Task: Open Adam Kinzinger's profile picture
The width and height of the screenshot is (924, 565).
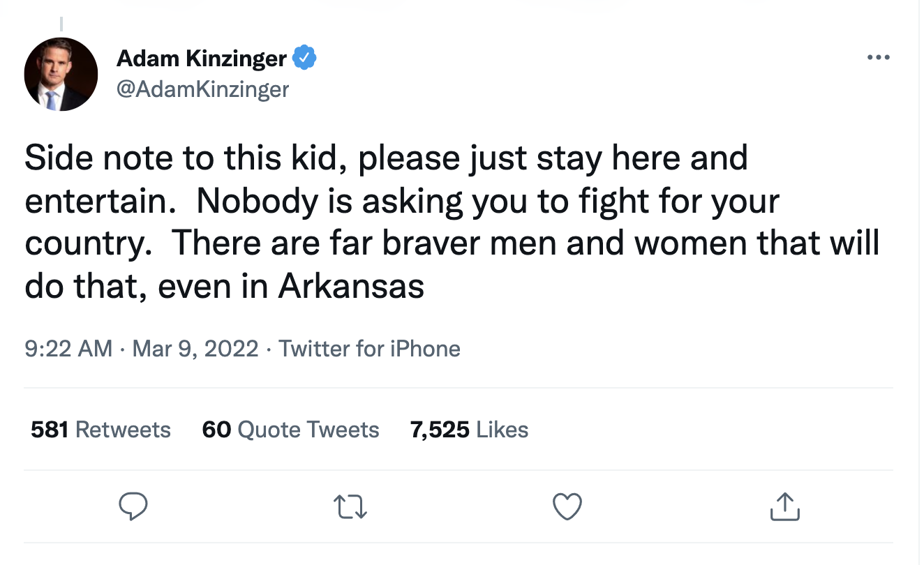Action: (61, 74)
